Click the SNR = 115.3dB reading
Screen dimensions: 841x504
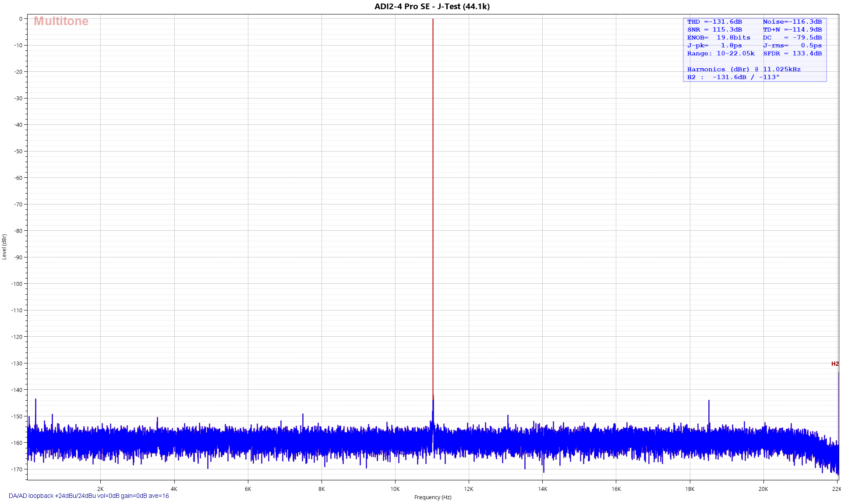714,30
